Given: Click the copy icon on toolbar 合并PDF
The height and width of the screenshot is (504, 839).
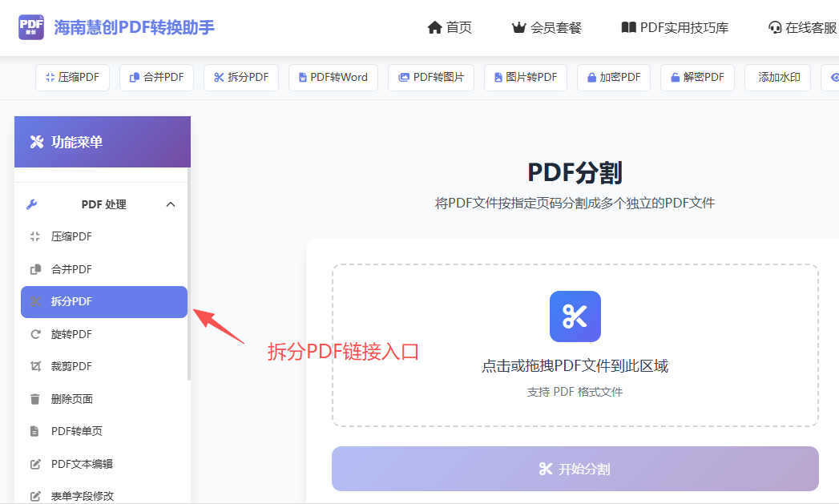Looking at the screenshot, I should click(135, 78).
